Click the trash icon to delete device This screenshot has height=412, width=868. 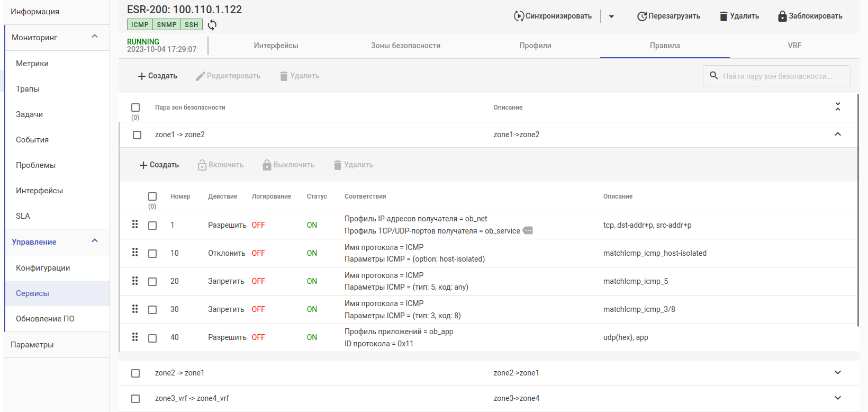point(723,16)
